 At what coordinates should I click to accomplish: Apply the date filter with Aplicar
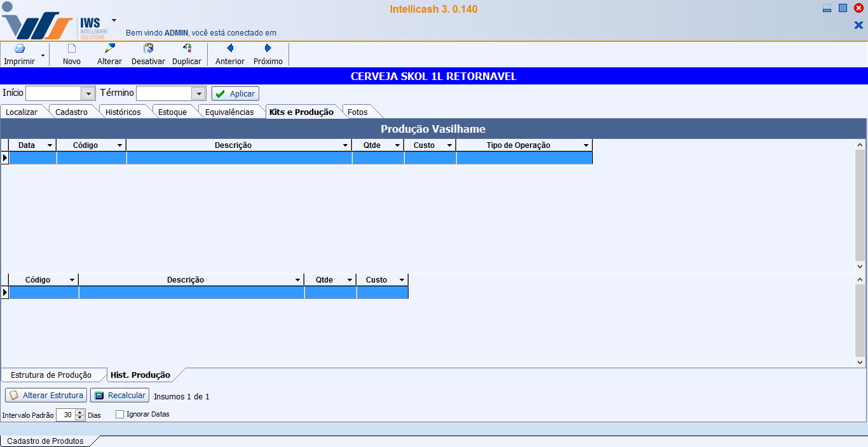tap(235, 93)
